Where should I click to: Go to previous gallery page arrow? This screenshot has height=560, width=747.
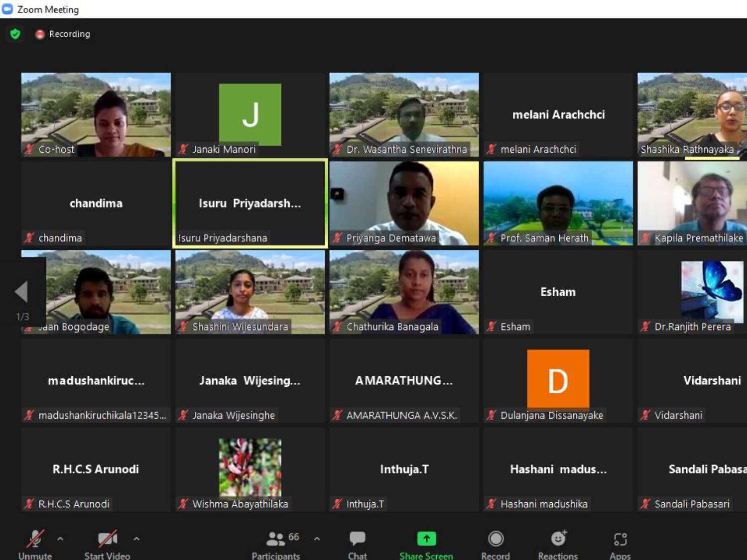tap(21, 292)
